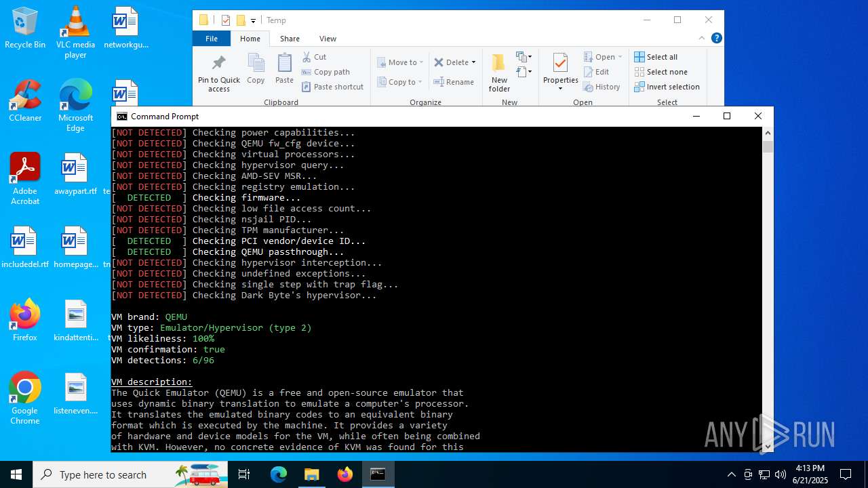
Task: Open Delete dropdown arrow in Explorer
Action: (x=473, y=62)
